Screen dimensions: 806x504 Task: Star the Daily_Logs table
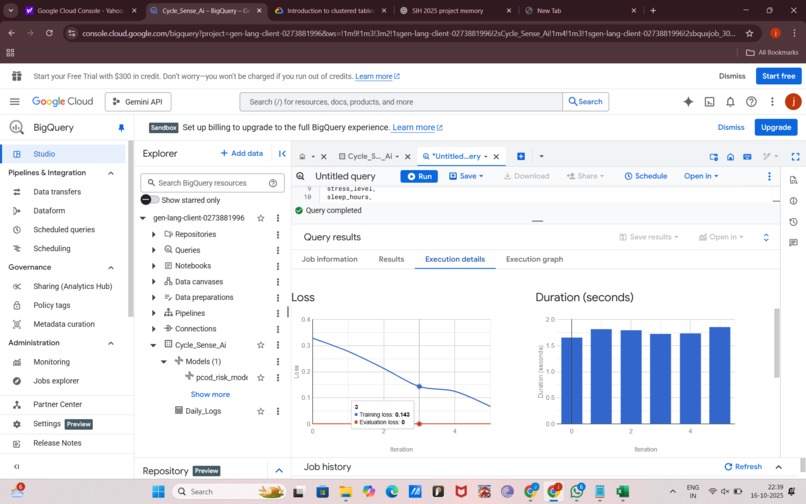pyautogui.click(x=261, y=411)
